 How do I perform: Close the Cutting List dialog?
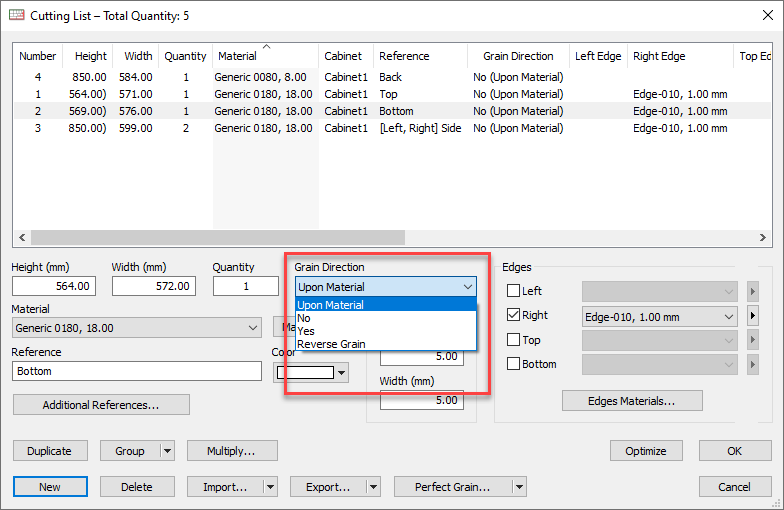[x=768, y=15]
